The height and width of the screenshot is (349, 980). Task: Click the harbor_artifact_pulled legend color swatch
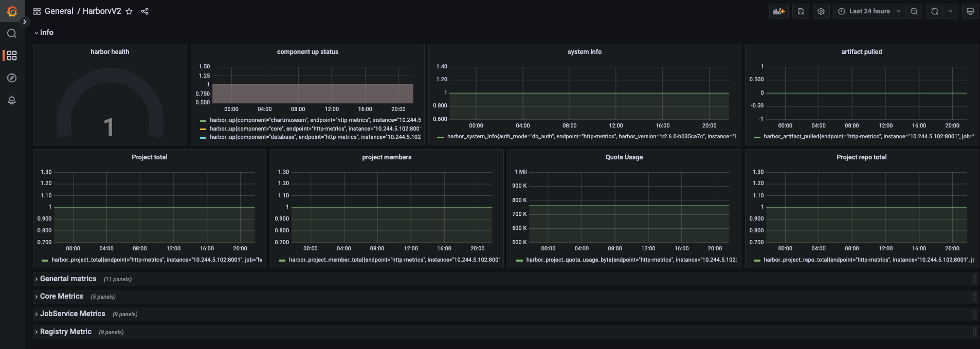757,137
